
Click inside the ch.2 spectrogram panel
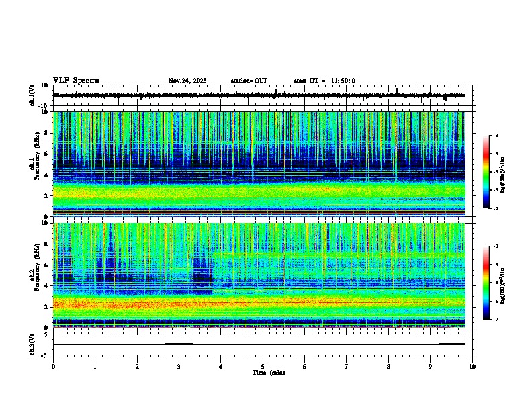coord(259,275)
